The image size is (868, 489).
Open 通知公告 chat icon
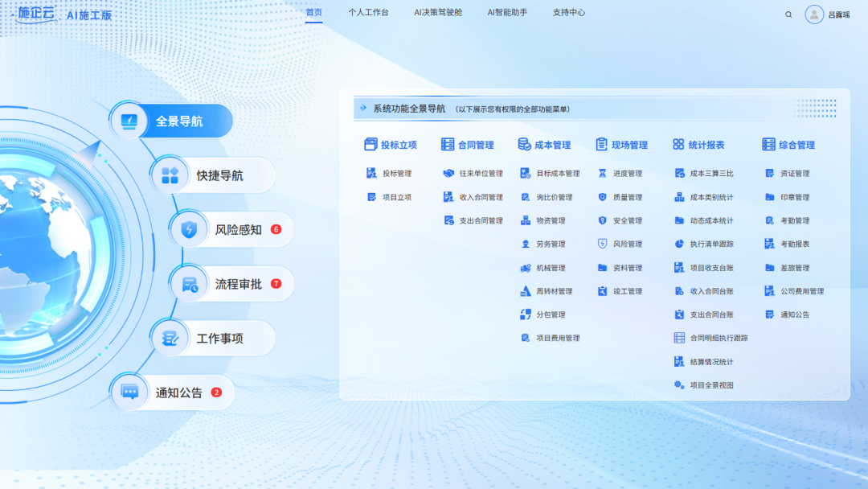(x=129, y=392)
